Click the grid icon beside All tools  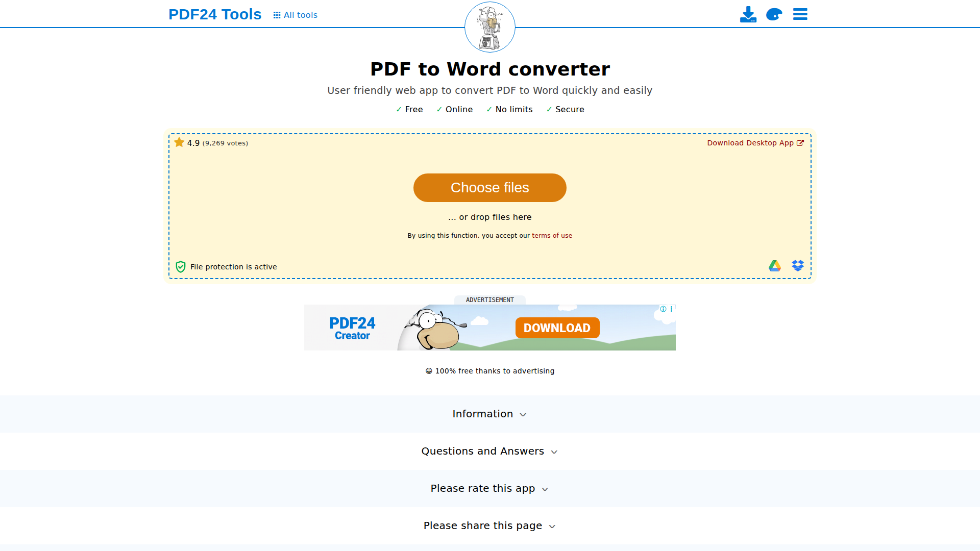276,15
